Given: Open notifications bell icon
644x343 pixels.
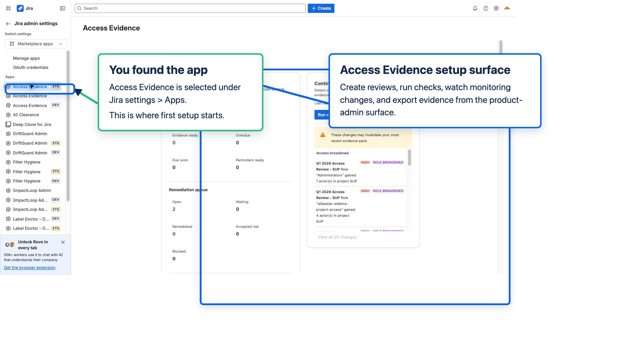Looking at the screenshot, I should pos(475,8).
